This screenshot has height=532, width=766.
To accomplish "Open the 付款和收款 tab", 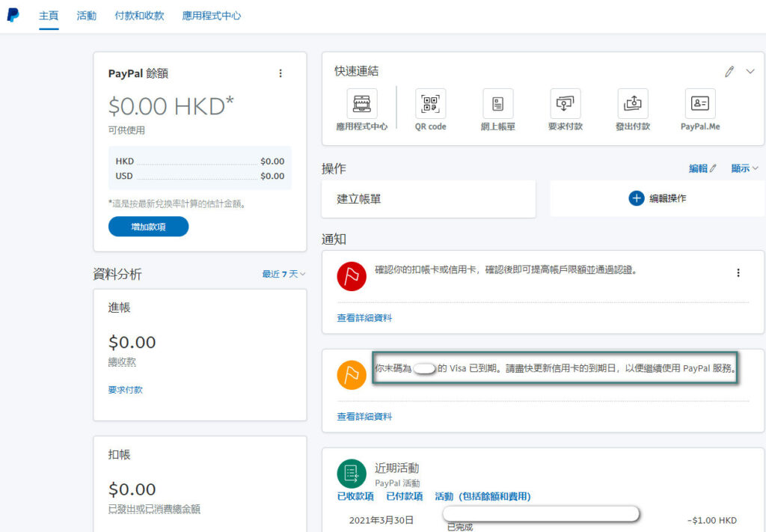I will [139, 16].
